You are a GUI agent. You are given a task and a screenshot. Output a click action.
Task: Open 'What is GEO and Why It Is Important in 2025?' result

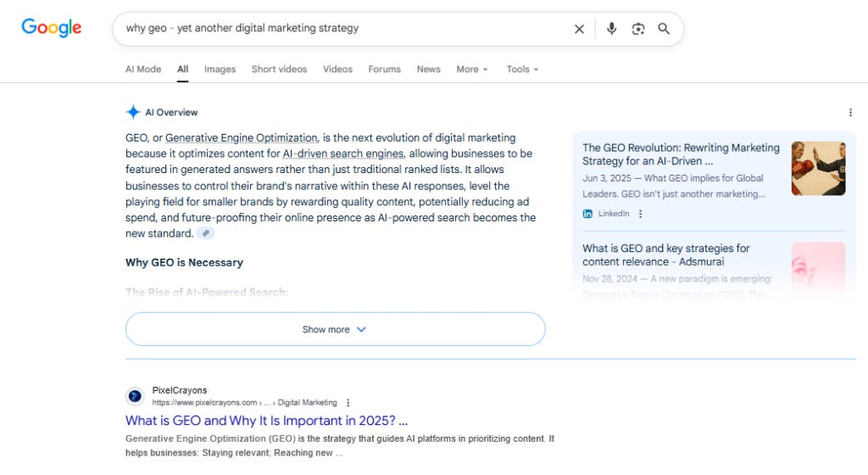coord(266,421)
